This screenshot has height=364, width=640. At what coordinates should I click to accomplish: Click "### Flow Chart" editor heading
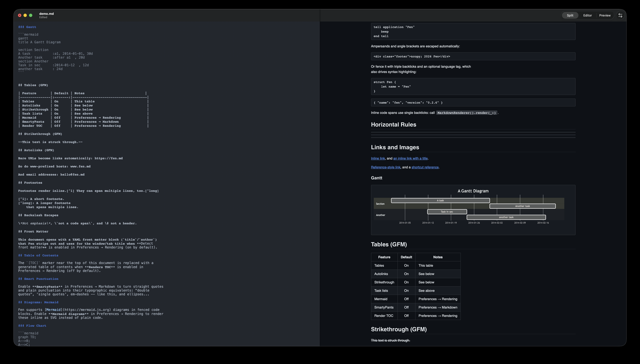click(x=32, y=326)
